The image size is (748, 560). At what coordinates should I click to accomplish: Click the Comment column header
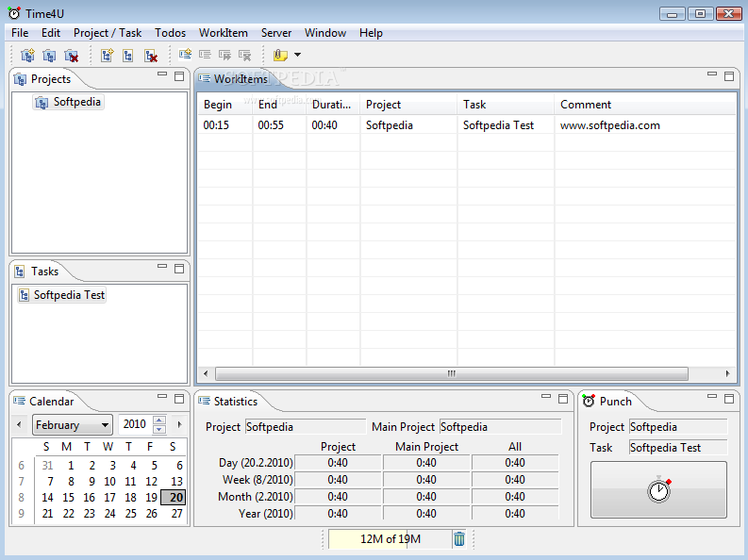click(645, 105)
